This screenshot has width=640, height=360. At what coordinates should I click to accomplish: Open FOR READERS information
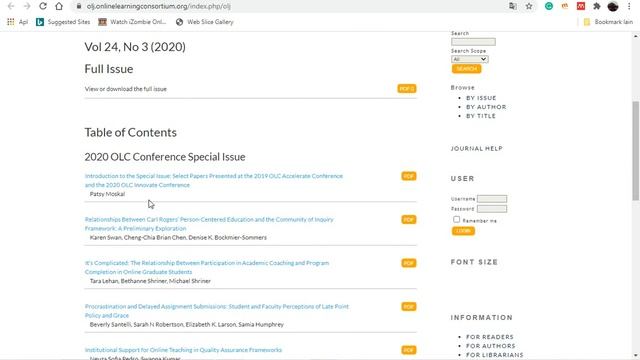point(490,337)
